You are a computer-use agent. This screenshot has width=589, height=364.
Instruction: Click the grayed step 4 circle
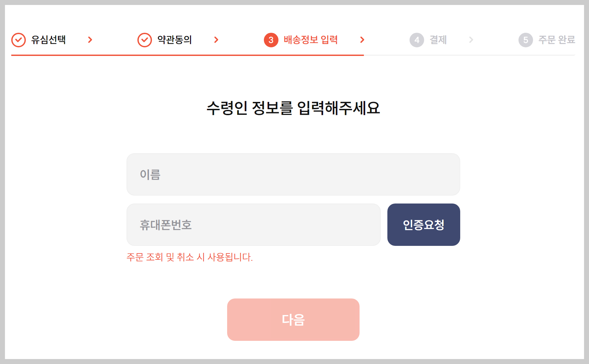click(x=417, y=40)
